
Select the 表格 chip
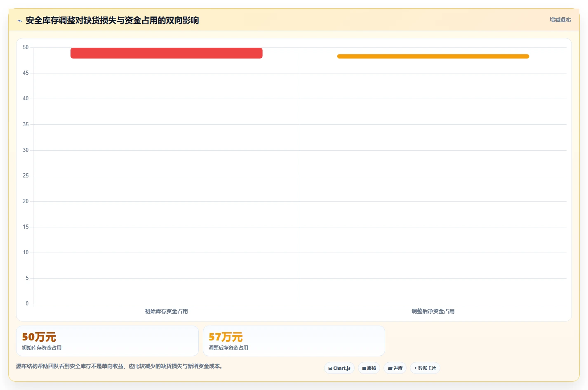coord(369,368)
